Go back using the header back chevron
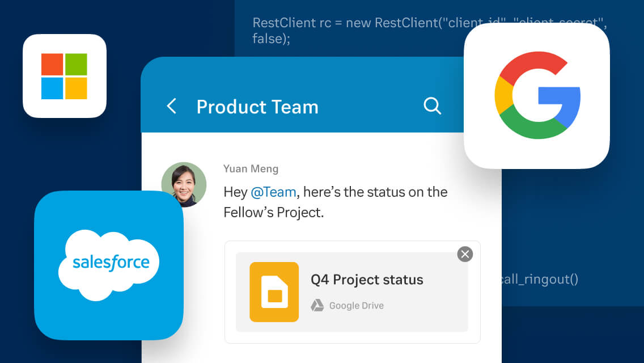Image resolution: width=644 pixels, height=363 pixels. [171, 106]
